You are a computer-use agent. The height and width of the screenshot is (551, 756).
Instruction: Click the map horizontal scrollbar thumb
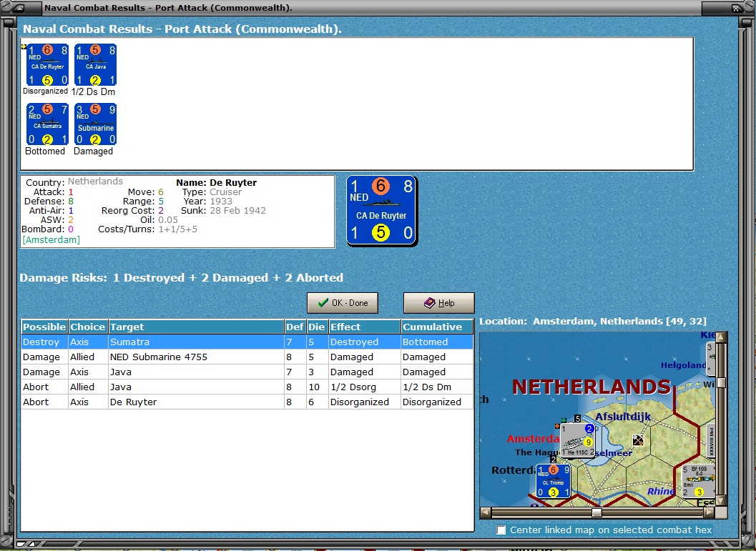[x=597, y=512]
